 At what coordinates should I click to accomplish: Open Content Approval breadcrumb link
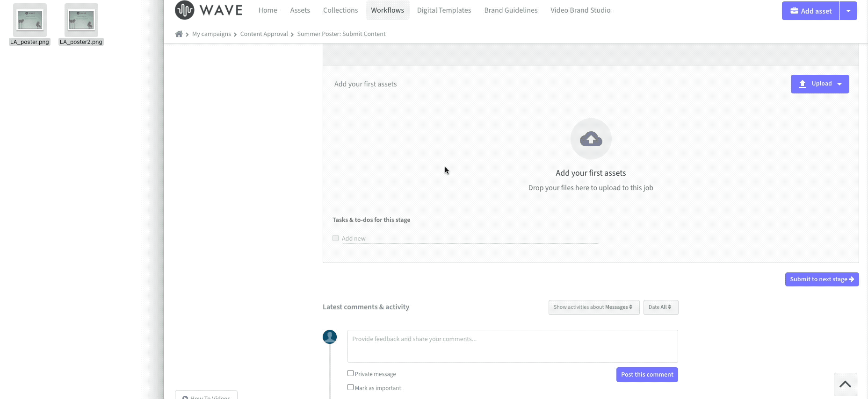[264, 34]
